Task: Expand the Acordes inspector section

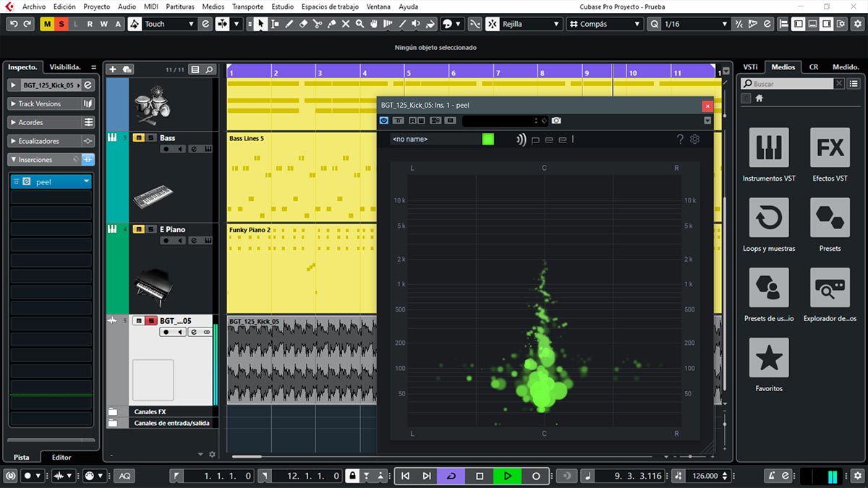Action: [x=51, y=122]
